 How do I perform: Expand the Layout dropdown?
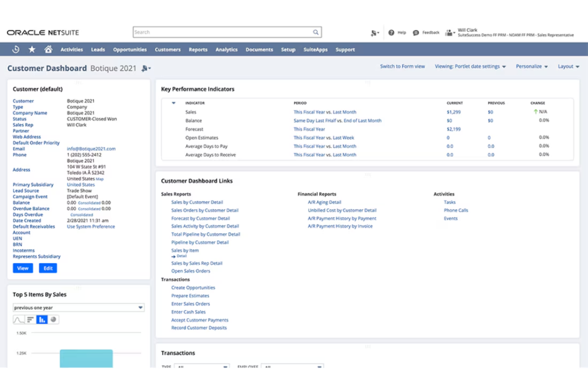click(x=568, y=66)
